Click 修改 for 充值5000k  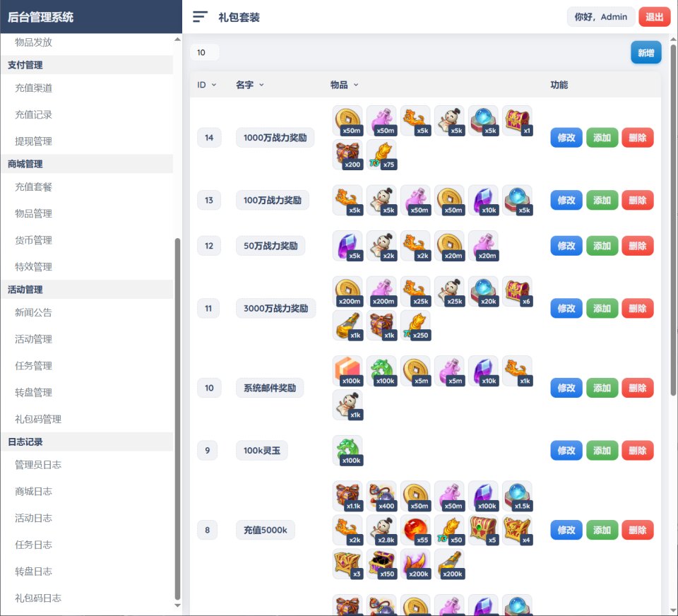566,530
